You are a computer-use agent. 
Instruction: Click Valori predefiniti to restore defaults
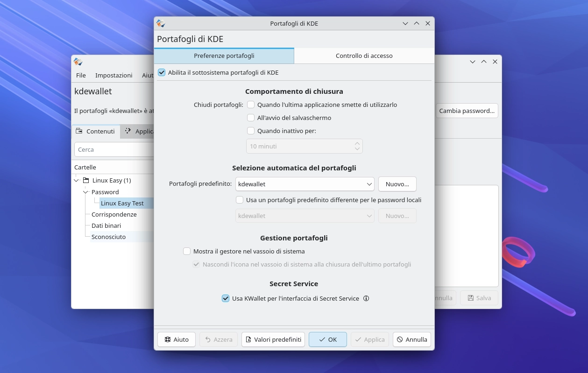273,339
